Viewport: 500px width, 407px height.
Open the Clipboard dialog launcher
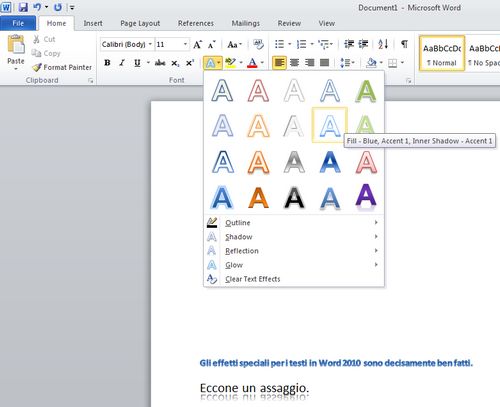point(90,81)
